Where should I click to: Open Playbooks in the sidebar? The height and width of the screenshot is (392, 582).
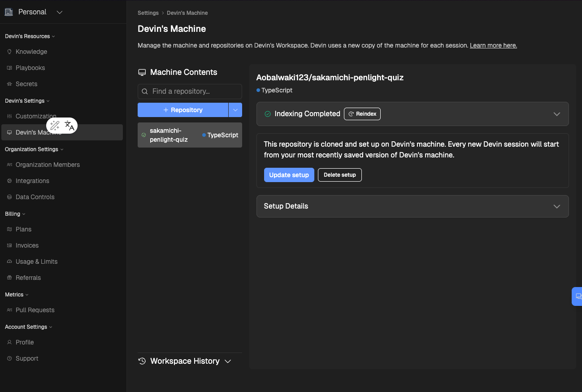[30, 68]
